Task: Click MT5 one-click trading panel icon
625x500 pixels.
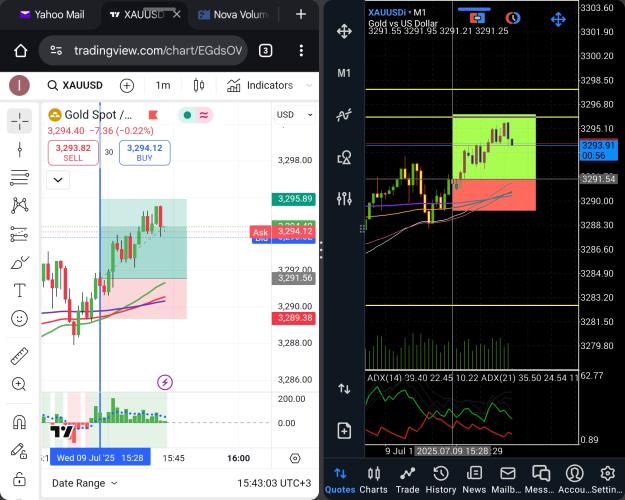Action: (x=477, y=18)
